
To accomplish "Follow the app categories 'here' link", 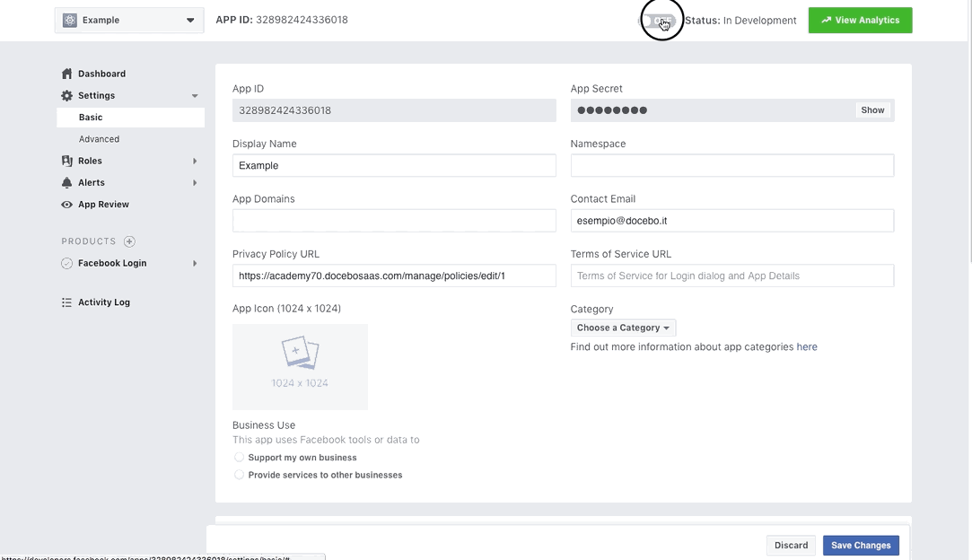I will click(807, 346).
